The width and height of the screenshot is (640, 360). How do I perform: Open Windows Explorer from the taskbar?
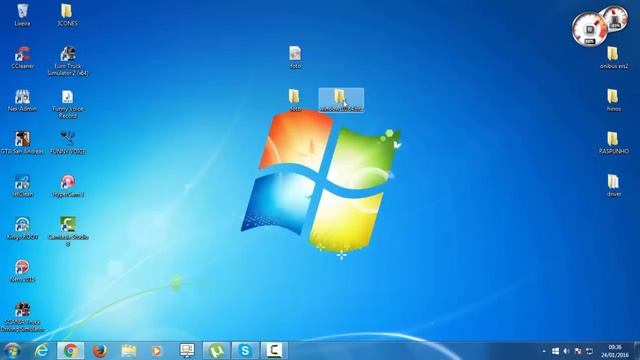(129, 351)
